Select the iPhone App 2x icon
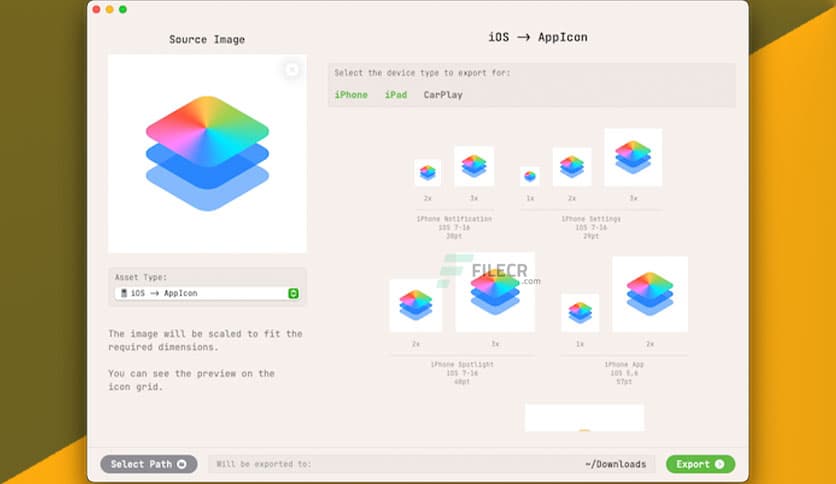Image resolution: width=836 pixels, height=484 pixels. coord(650,294)
